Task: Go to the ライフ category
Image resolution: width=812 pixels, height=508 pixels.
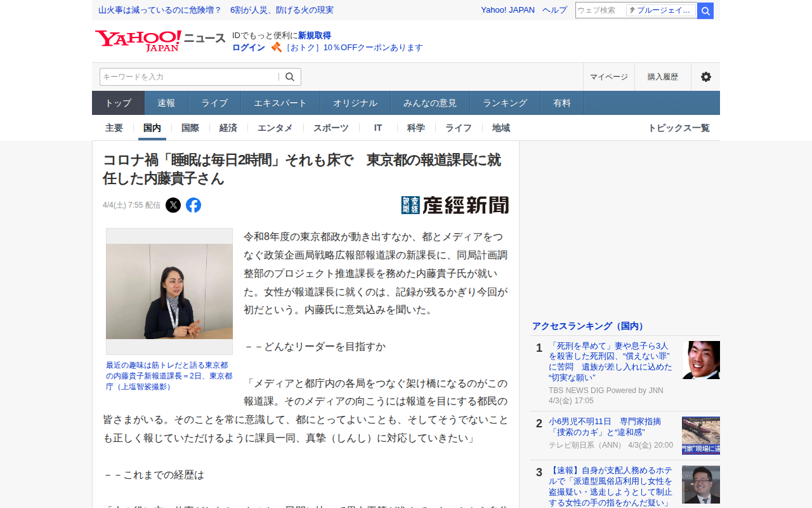Action: (459, 128)
